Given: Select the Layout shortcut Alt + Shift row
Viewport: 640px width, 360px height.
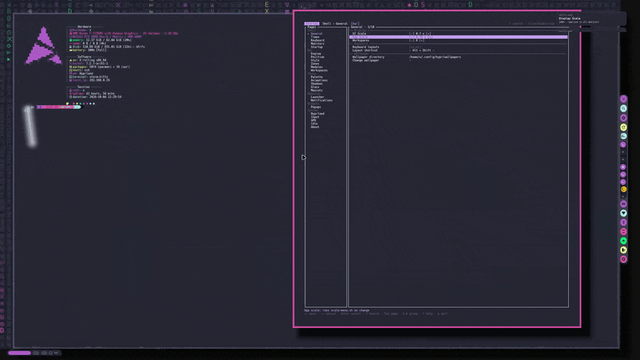Looking at the screenshot, I should (459, 50).
